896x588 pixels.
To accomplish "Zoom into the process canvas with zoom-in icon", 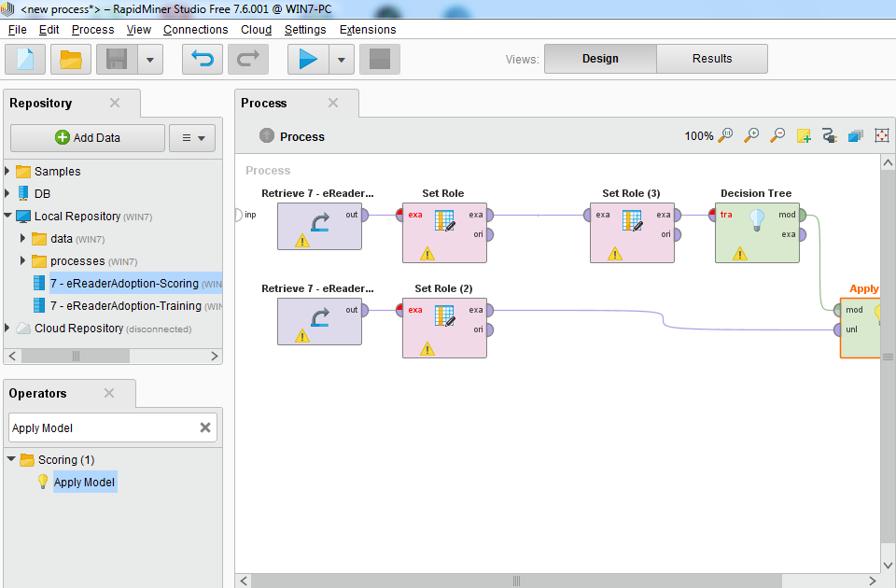I will pos(751,135).
